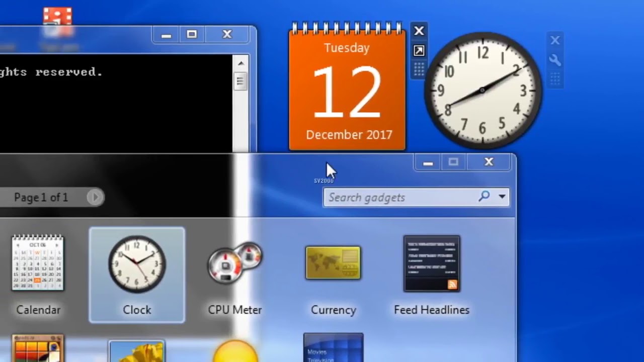644x362 pixels.
Task: Close the command prompt window
Action: [x=227, y=35]
